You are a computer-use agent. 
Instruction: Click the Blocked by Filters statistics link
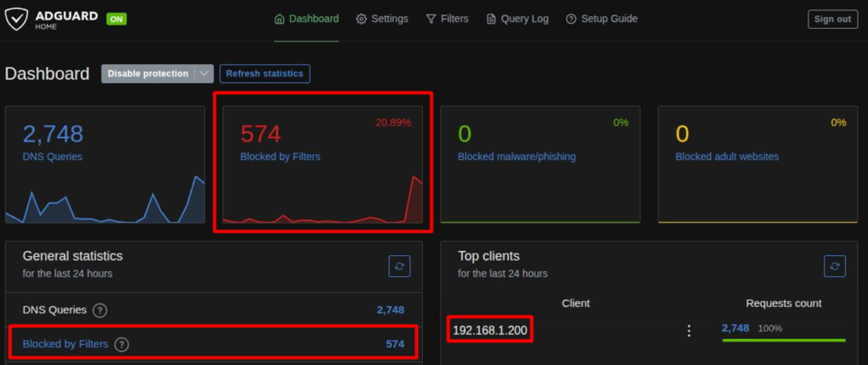(65, 344)
